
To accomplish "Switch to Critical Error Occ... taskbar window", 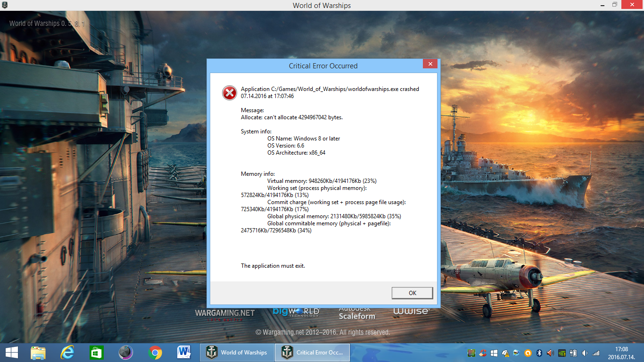I will 313,353.
